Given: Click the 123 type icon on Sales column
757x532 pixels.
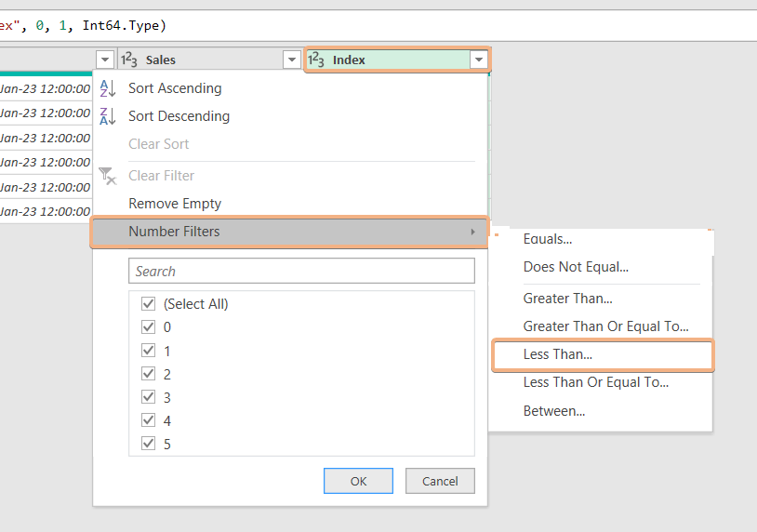Looking at the screenshot, I should click(129, 60).
